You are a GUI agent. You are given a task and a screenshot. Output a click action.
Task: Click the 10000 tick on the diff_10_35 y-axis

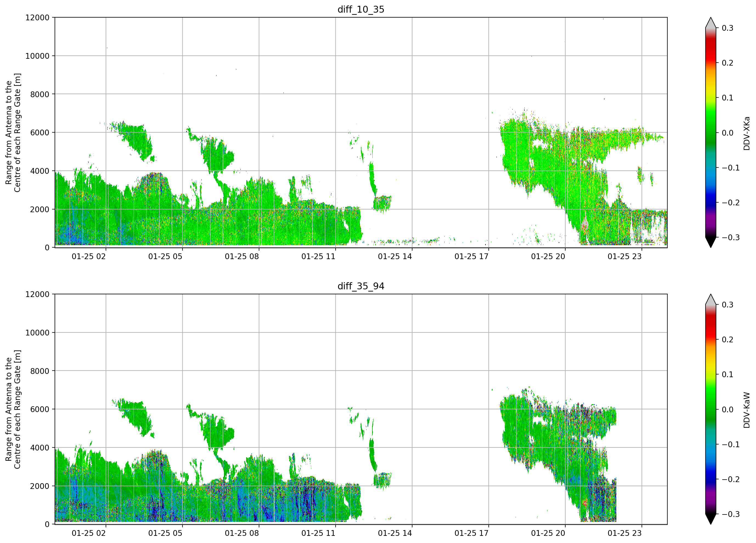tap(37, 56)
